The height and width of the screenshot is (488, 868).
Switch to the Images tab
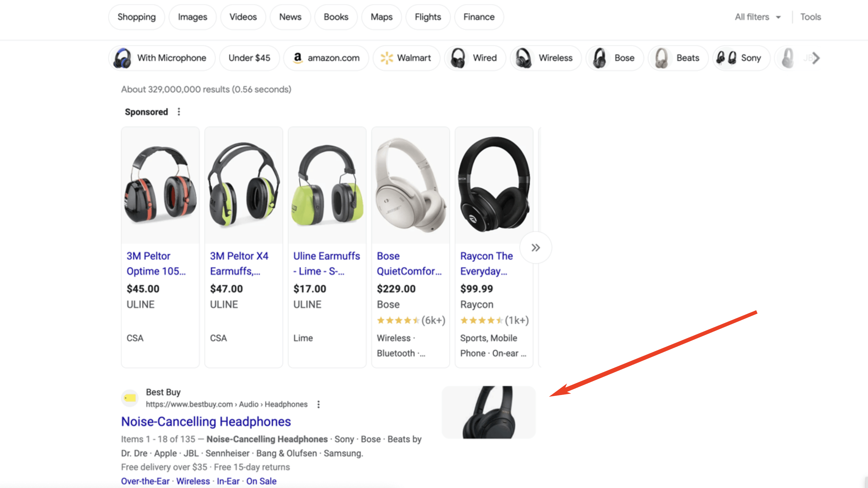pos(192,17)
